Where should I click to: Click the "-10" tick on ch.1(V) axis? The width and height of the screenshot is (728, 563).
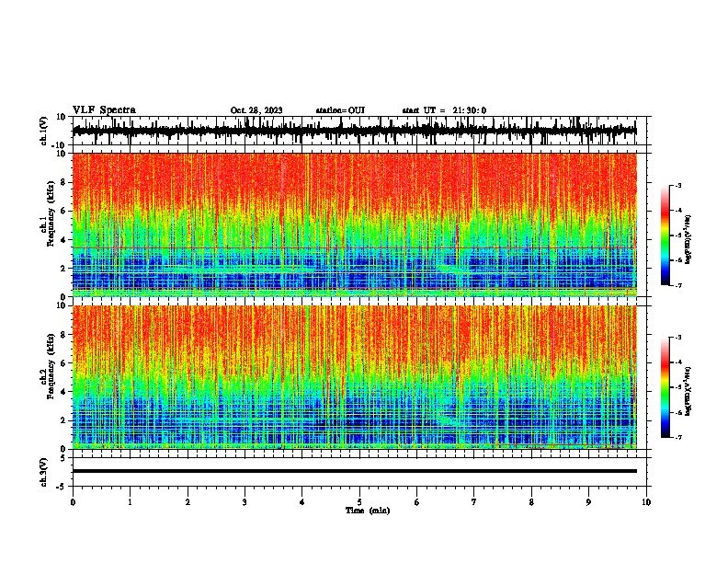pyautogui.click(x=59, y=145)
